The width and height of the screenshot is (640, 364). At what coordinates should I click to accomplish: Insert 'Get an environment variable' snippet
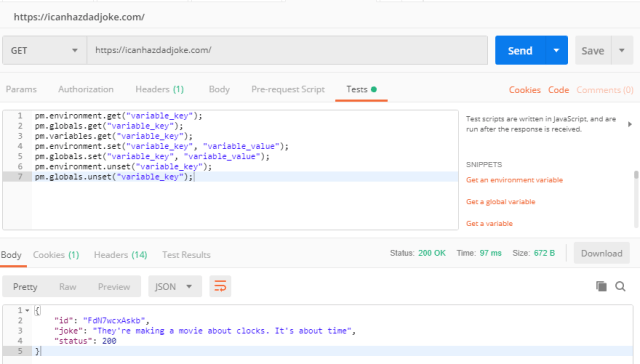tap(514, 180)
